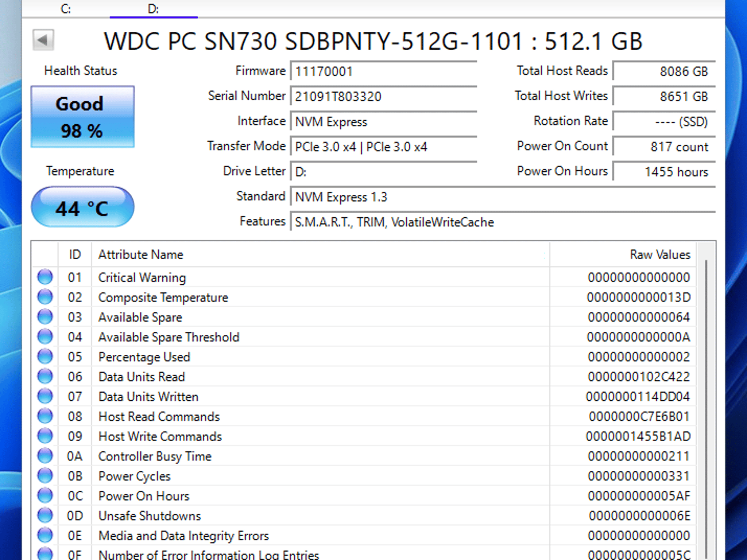
Task: Click the Firmware field 11170001
Action: 384,71
